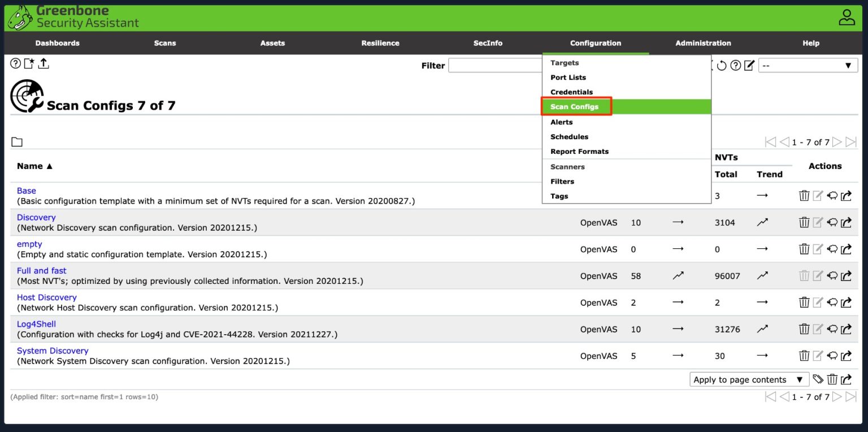
Task: Open the help icon in the top-left toolbar
Action: coord(15,63)
